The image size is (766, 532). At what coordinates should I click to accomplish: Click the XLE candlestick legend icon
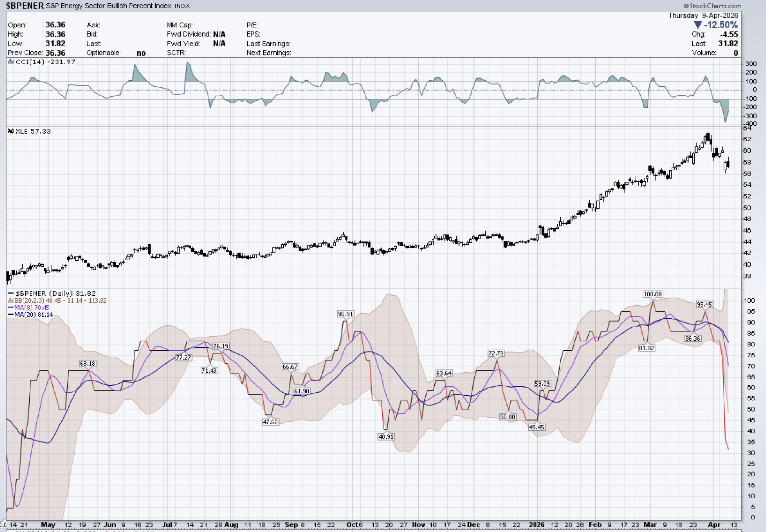11,131
